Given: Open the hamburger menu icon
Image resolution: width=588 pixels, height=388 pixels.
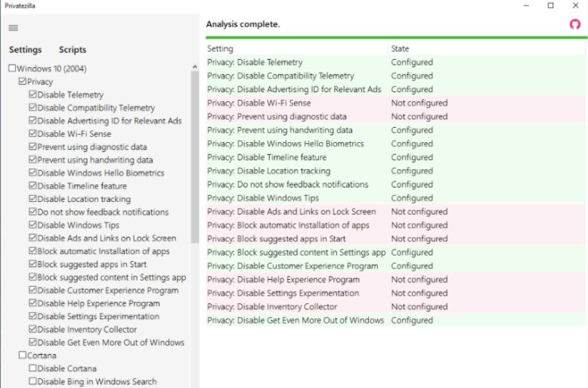Looking at the screenshot, I should tap(13, 28).
